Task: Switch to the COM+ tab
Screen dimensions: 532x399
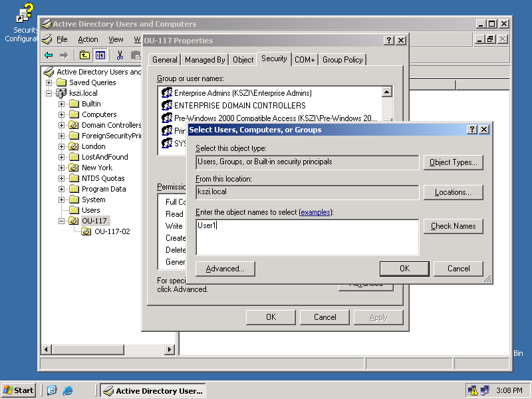Action: click(305, 60)
